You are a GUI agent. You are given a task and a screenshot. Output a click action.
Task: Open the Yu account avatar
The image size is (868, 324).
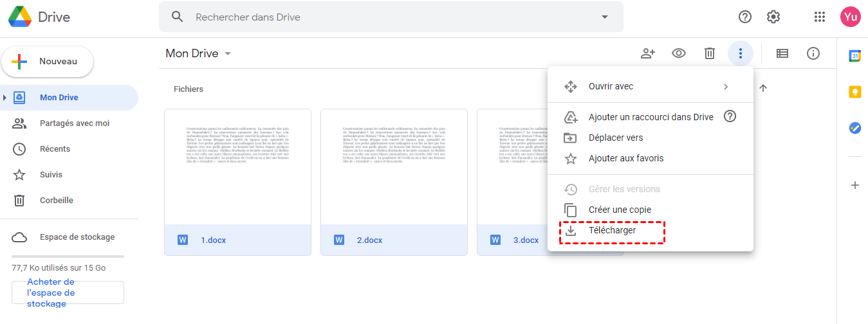pyautogui.click(x=851, y=17)
